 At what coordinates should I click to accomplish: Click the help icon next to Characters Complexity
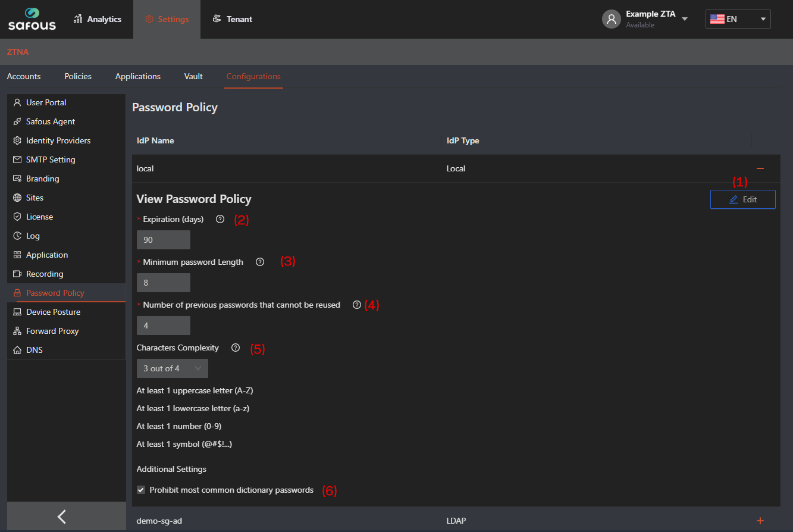[x=235, y=348]
